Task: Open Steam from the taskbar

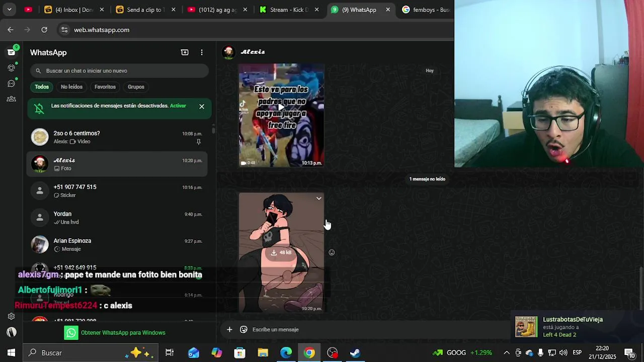Action: [355, 353]
